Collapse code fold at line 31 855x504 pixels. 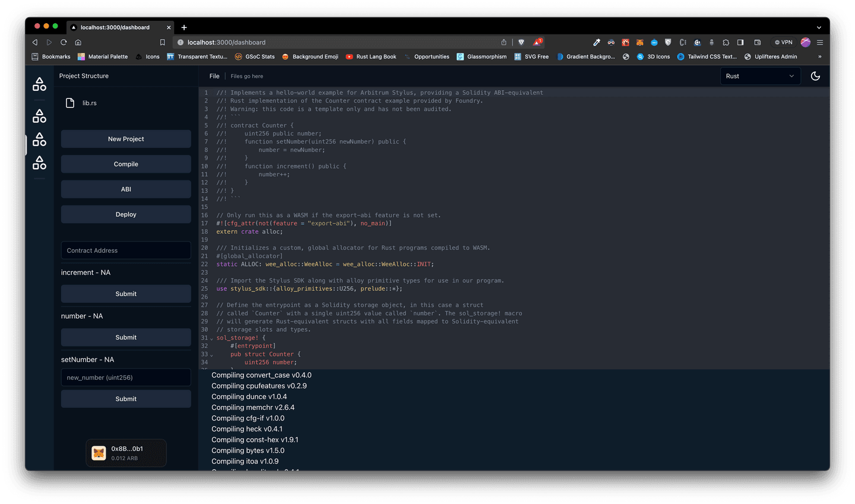211,338
